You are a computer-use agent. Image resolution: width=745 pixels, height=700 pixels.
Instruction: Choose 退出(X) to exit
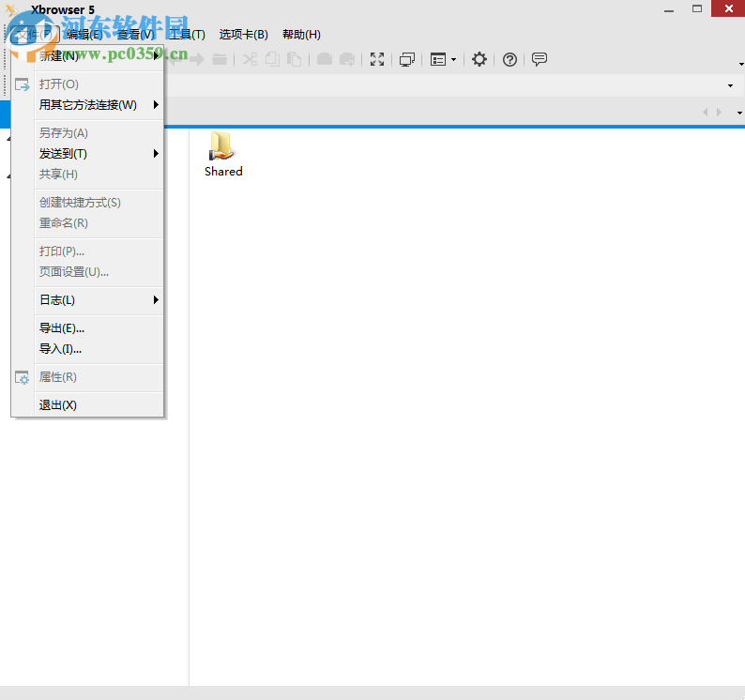[x=99, y=404]
